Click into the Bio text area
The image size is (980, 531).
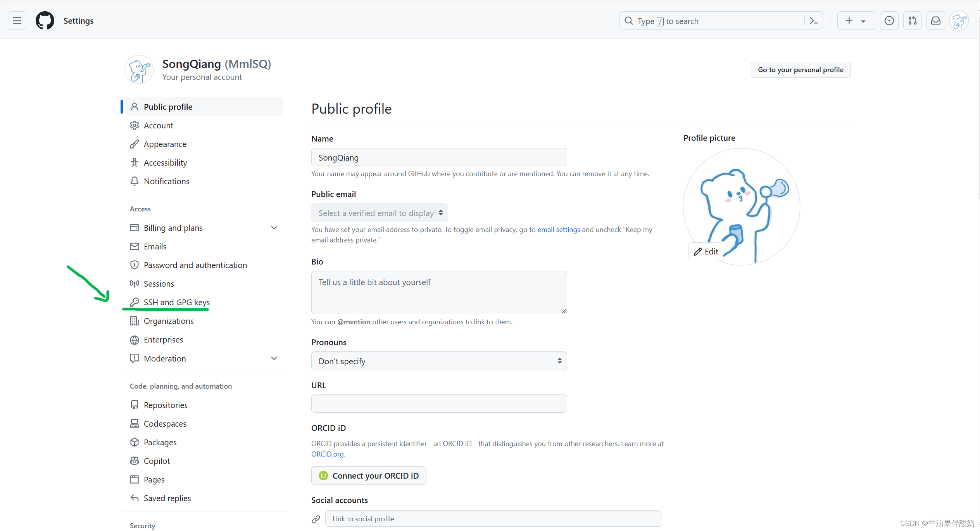[439, 292]
